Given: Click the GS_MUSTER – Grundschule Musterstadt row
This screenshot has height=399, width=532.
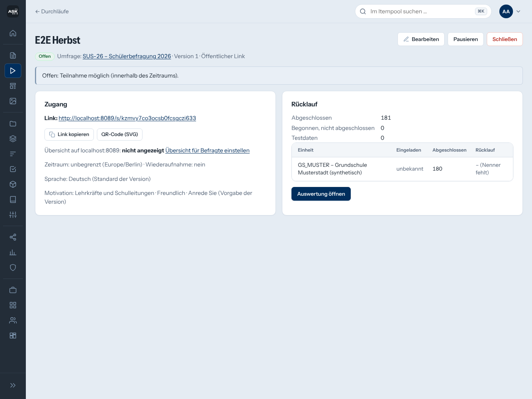Looking at the screenshot, I should 402,169.
